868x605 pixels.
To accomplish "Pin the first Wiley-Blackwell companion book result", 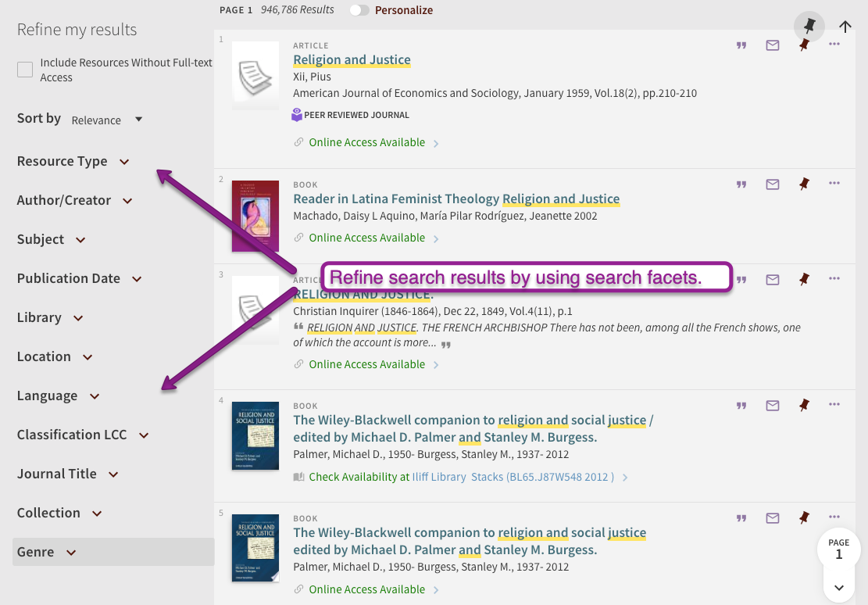I will click(x=804, y=405).
